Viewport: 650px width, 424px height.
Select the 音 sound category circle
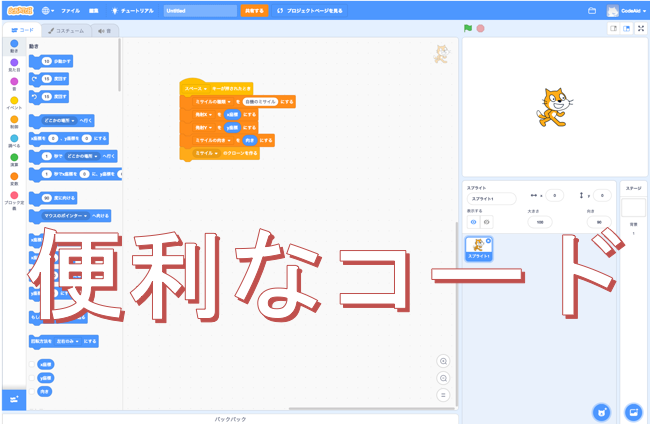click(x=14, y=81)
